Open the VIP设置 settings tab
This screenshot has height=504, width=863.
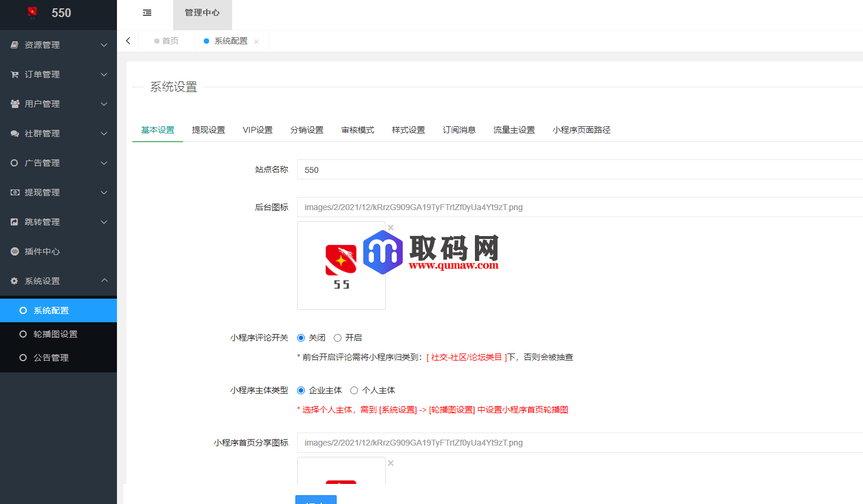(x=258, y=130)
